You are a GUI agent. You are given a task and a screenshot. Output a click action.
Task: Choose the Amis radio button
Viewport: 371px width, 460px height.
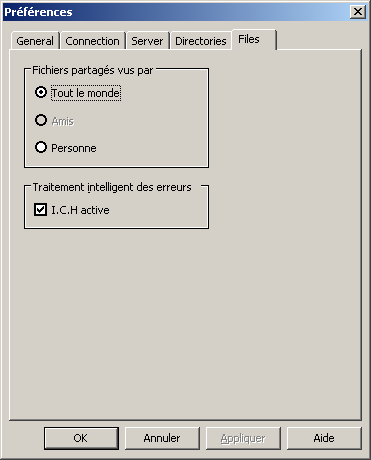[41, 120]
